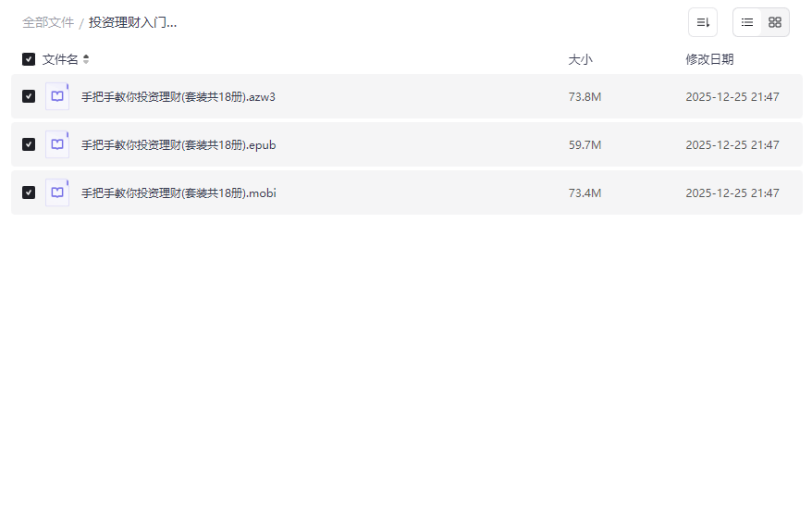The width and height of the screenshot is (812, 509).
Task: Go back to 全部文件 in breadcrumb
Action: click(x=48, y=22)
